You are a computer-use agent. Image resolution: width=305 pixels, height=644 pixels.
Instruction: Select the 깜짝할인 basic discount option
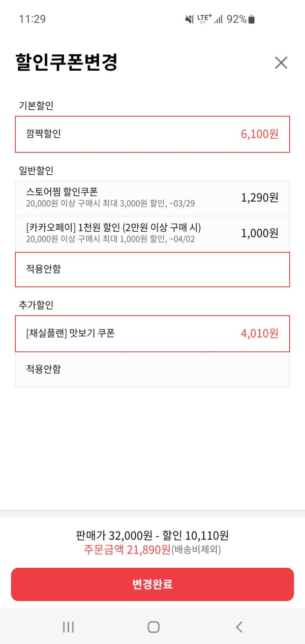point(152,134)
